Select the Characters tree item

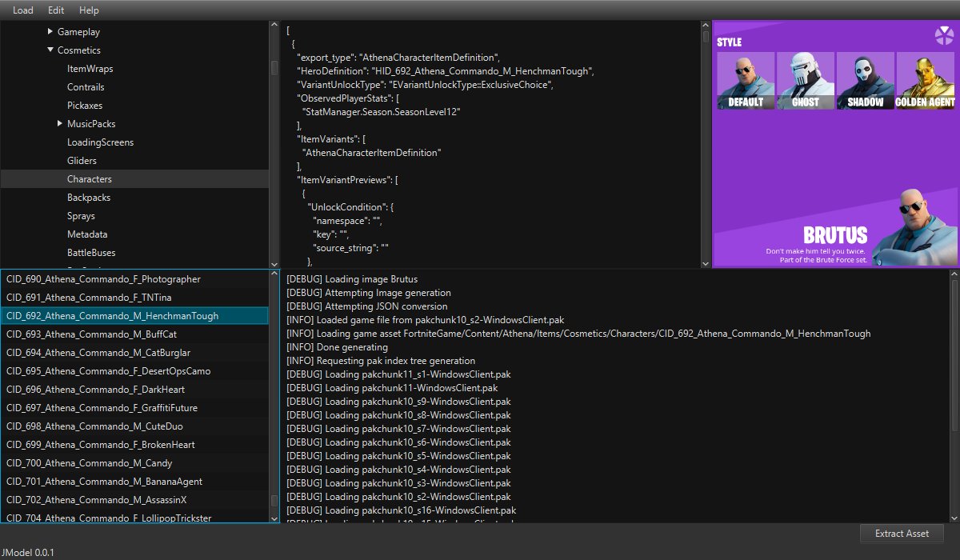134,179
